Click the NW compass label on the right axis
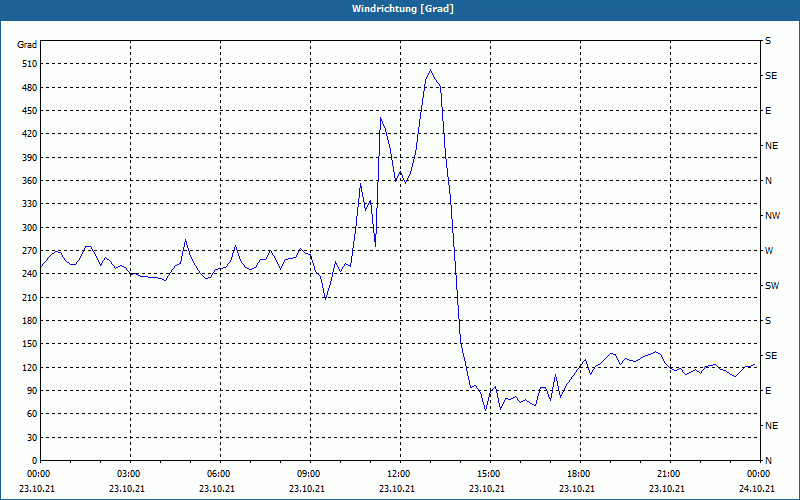Viewport: 800px width, 500px height. 772,216
